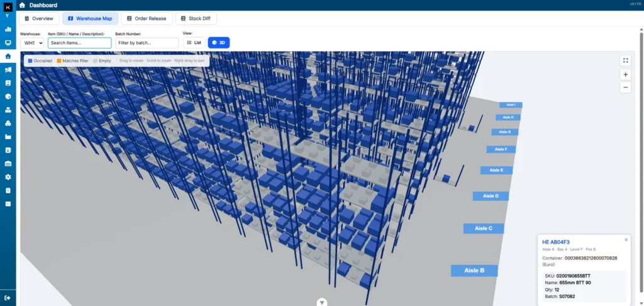Click the logout icon at sidebar bottom

pyautogui.click(x=8, y=298)
